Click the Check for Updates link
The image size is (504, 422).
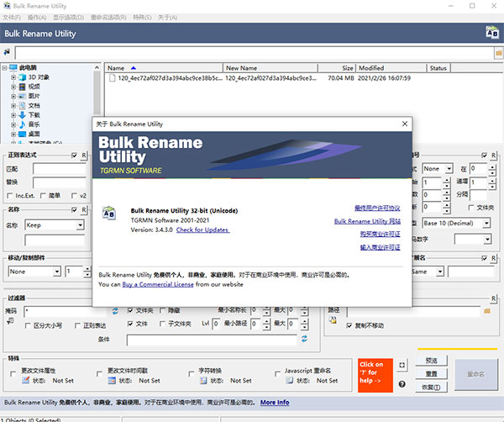pos(202,229)
